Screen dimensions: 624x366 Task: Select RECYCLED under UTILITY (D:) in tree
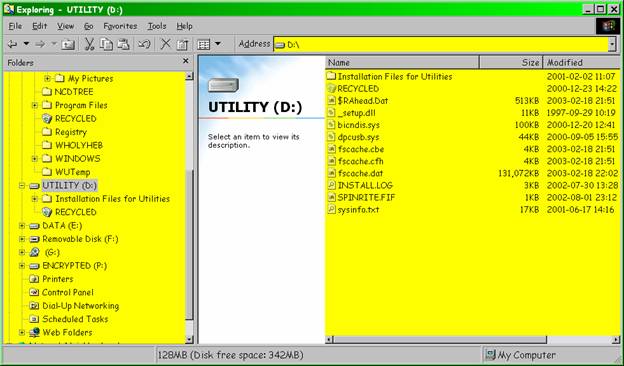coord(76,212)
